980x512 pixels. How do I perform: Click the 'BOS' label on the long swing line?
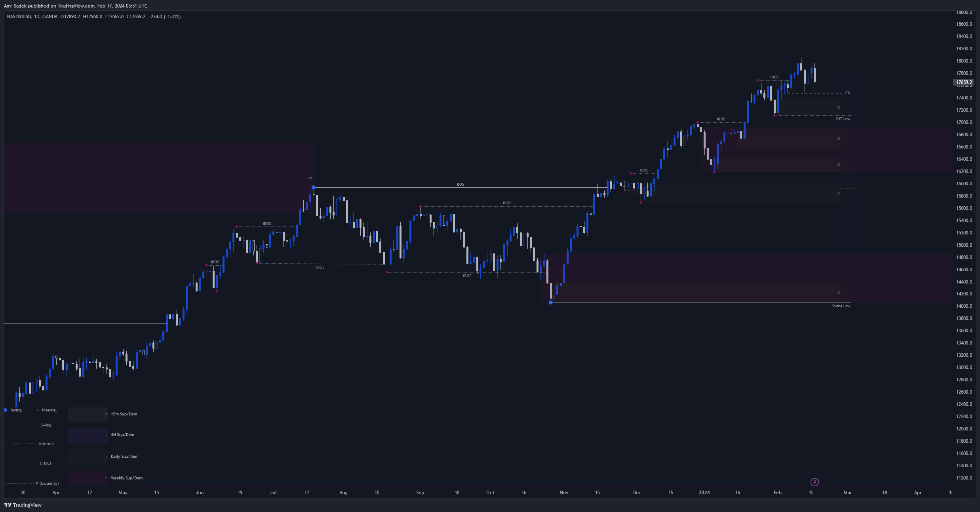pyautogui.click(x=460, y=185)
